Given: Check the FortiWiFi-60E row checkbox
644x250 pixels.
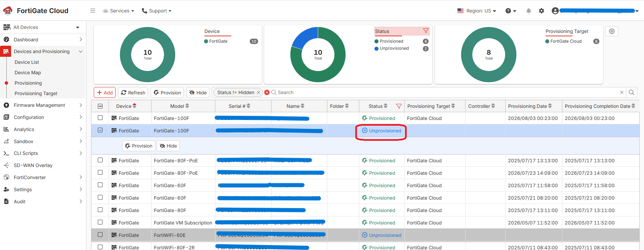Looking at the screenshot, I should [100, 235].
